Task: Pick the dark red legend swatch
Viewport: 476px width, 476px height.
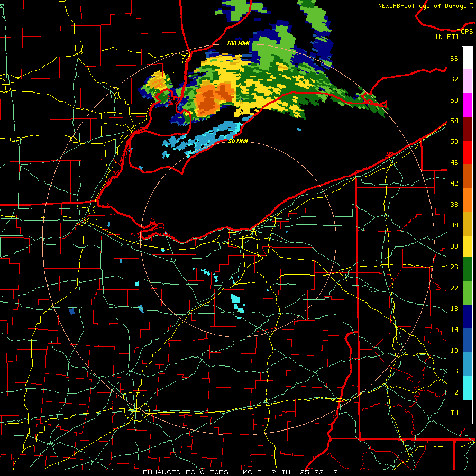Action: pyautogui.click(x=467, y=129)
